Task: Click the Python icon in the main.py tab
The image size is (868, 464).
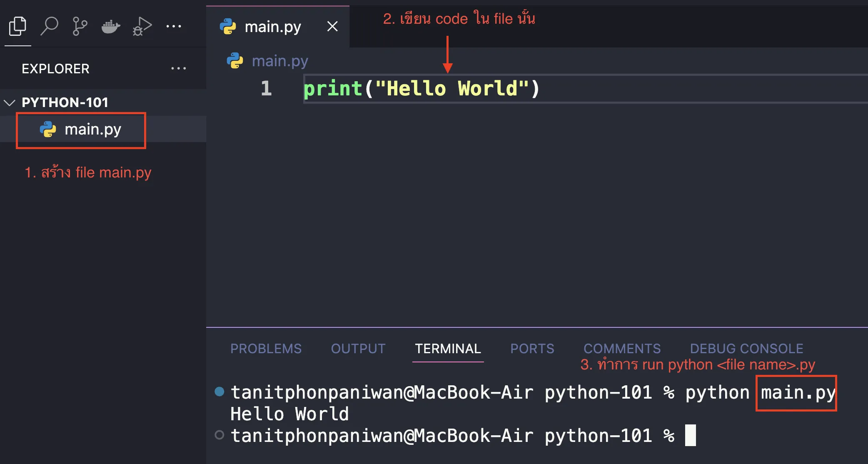Action: [x=228, y=27]
